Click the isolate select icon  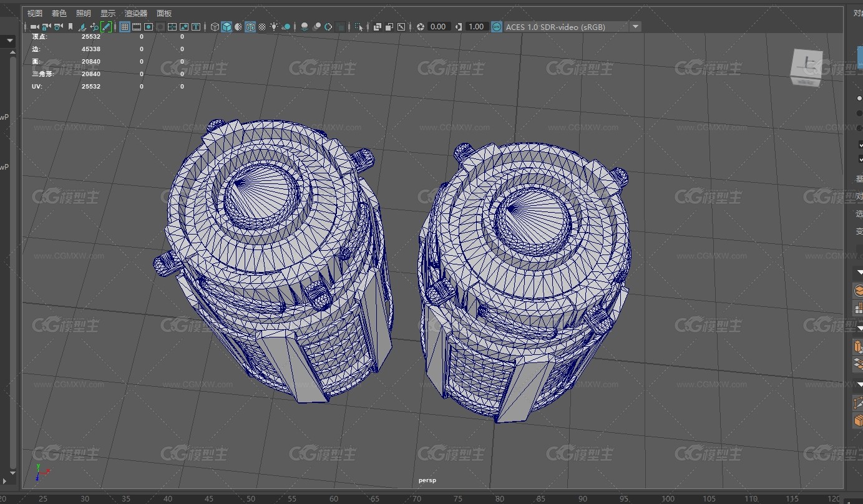359,27
